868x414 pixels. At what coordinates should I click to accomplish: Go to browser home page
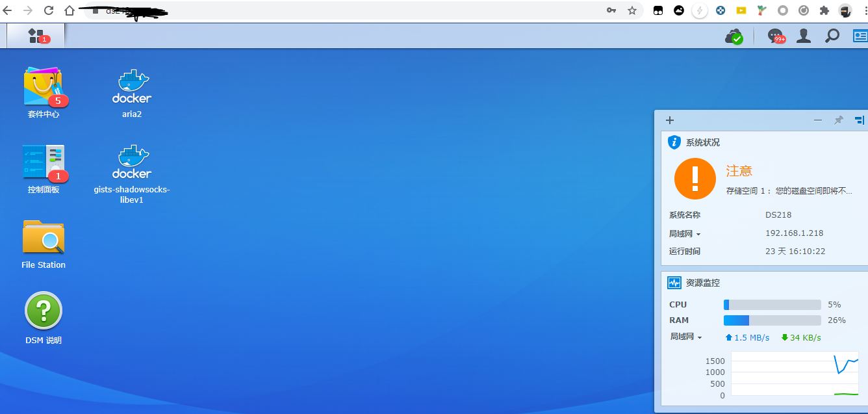pyautogui.click(x=70, y=10)
